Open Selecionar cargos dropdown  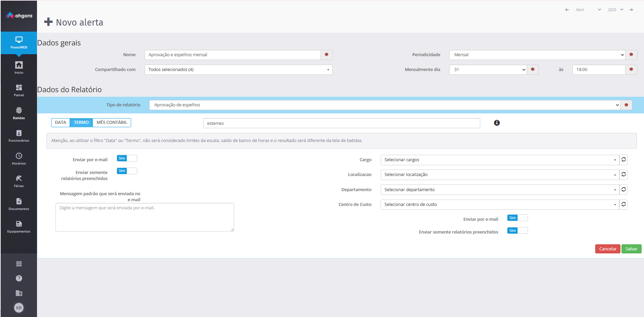500,160
